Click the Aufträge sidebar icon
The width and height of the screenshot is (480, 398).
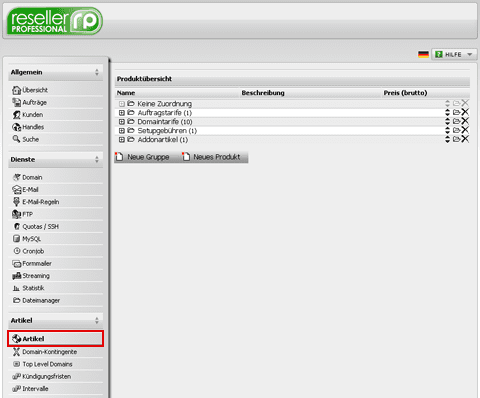[x=16, y=102]
